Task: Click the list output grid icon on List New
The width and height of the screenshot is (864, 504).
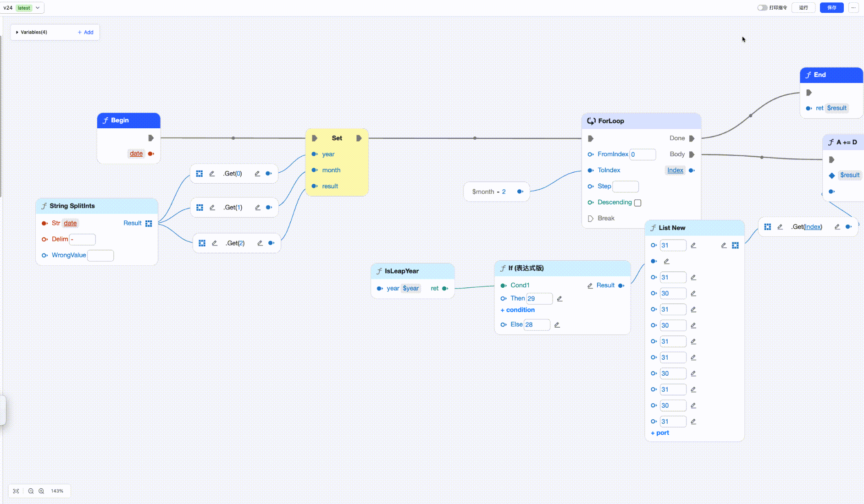Action: [x=735, y=245]
